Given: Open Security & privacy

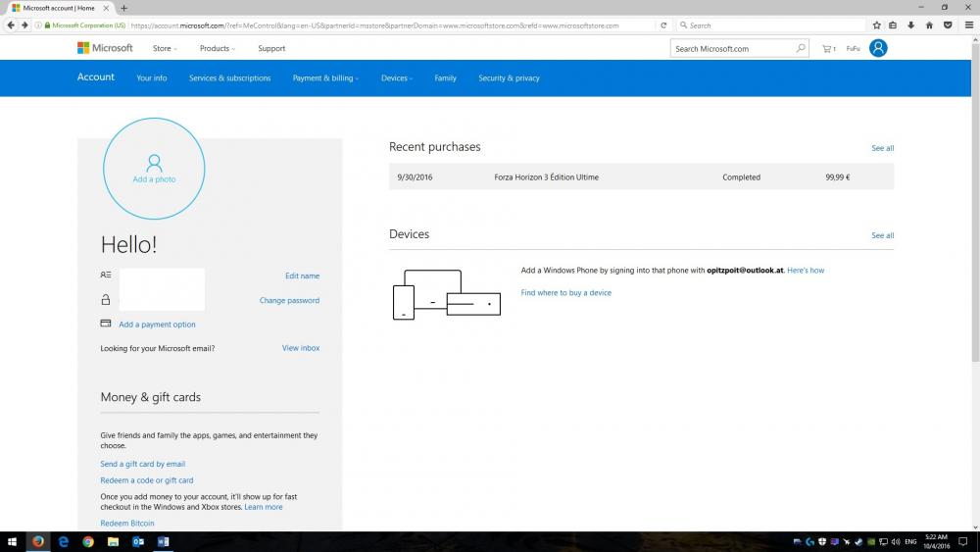Looking at the screenshot, I should [509, 78].
